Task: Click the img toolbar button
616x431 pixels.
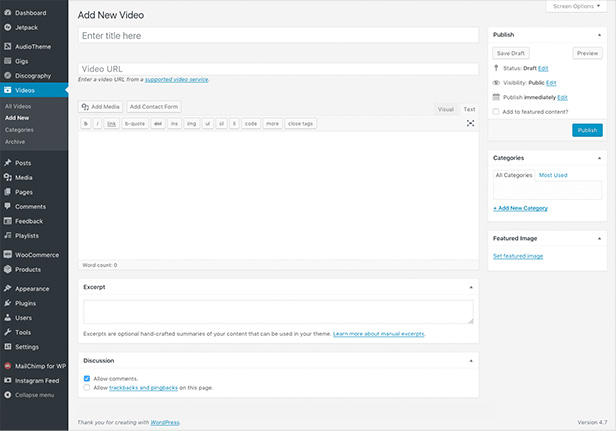Action: [x=191, y=123]
